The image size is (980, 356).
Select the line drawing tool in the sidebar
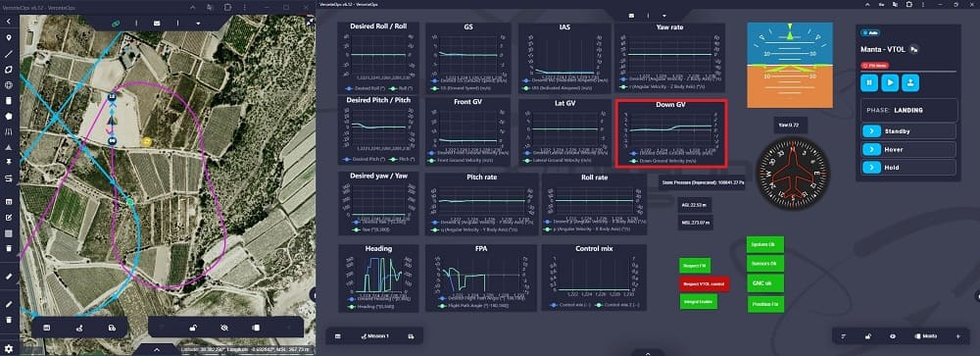point(9,54)
